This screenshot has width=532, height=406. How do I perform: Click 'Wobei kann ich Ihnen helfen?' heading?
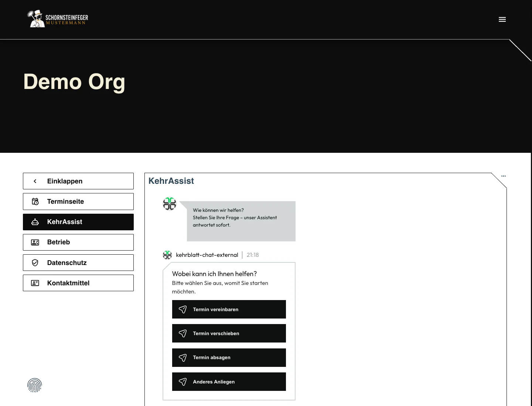pos(214,274)
